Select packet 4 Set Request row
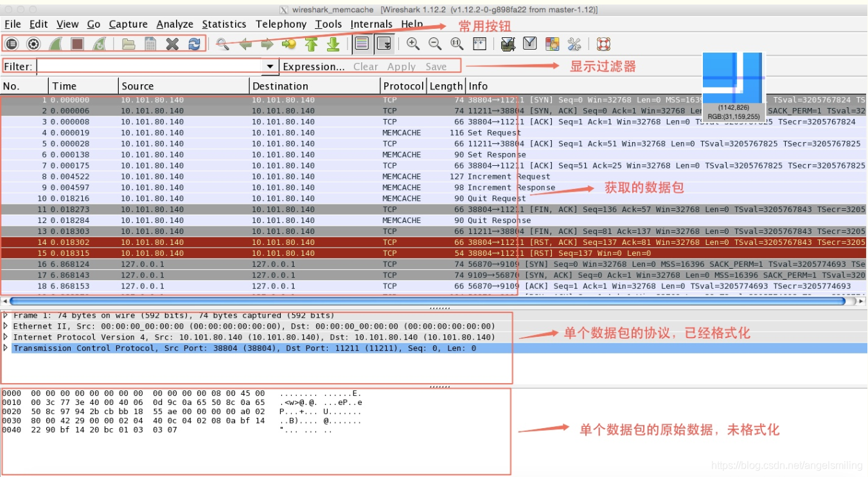Image resolution: width=868 pixels, height=477 pixels. point(434,132)
